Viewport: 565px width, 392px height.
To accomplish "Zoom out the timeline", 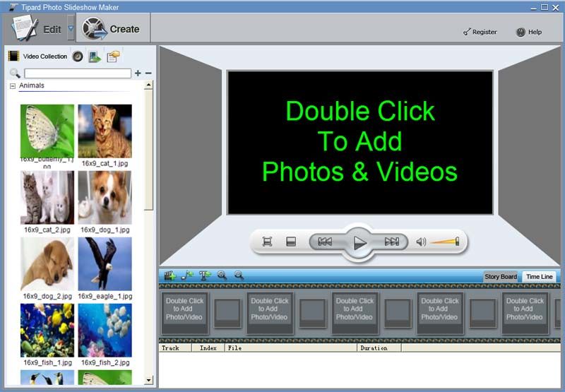I will pos(239,275).
